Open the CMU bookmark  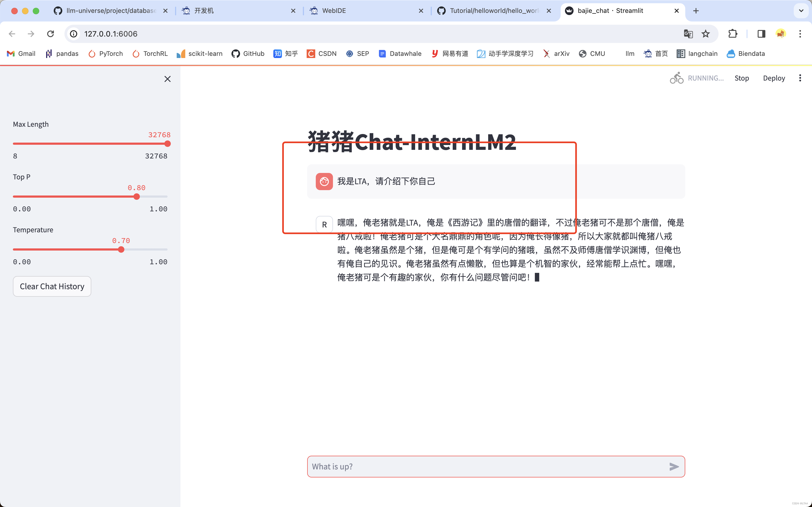[x=592, y=54]
